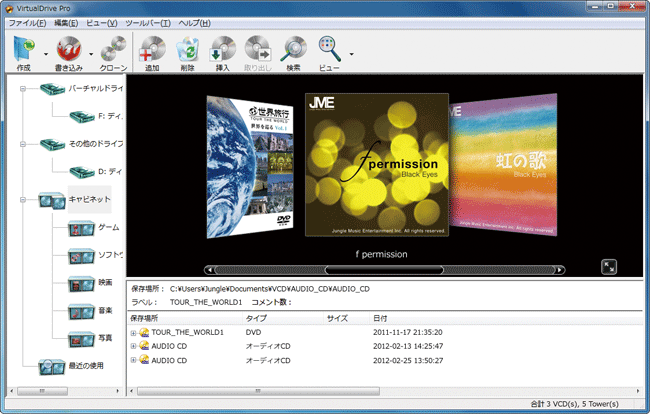The height and width of the screenshot is (414, 650).
Task: Open dropdown arrow next to 書き込み
Action: click(x=91, y=54)
